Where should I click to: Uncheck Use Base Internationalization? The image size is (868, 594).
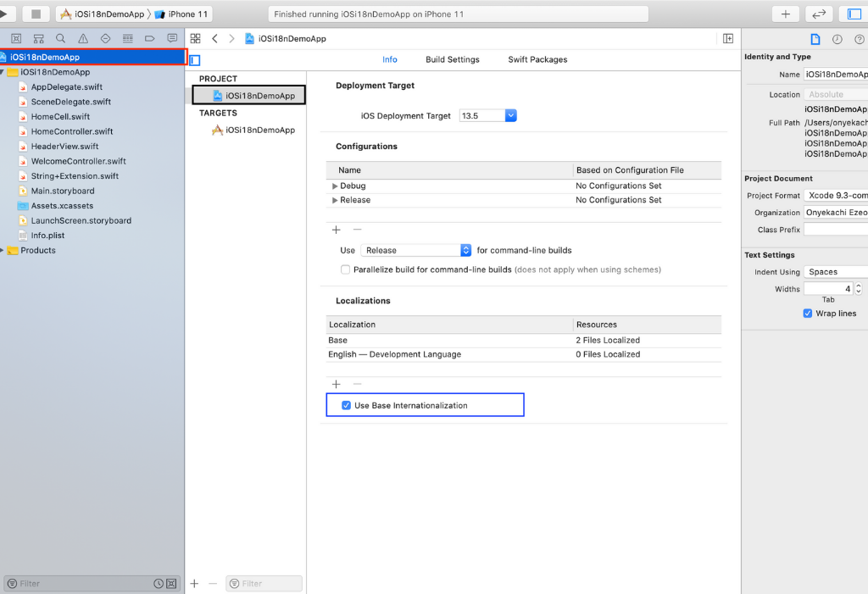pyautogui.click(x=346, y=405)
